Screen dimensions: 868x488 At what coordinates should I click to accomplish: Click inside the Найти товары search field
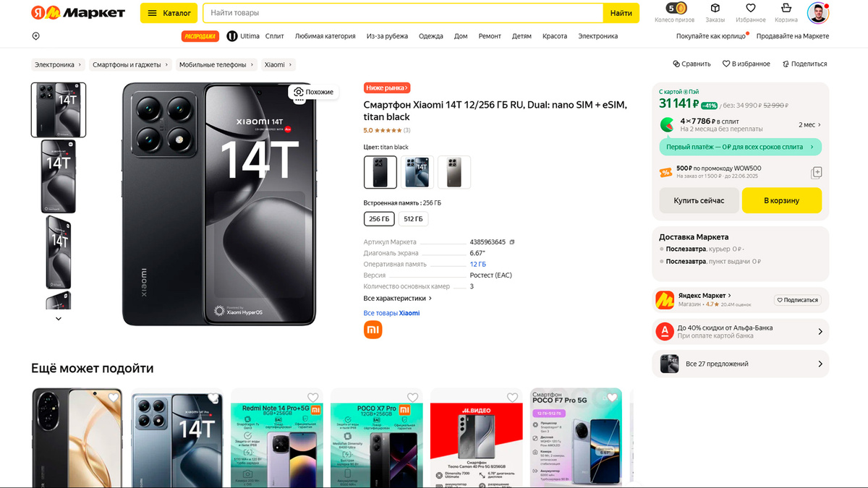pyautogui.click(x=398, y=12)
